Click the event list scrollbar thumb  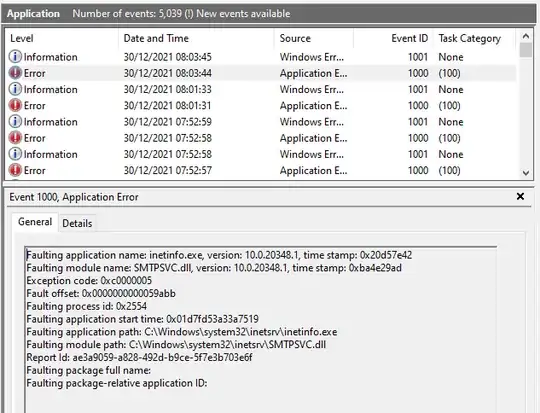[526, 50]
